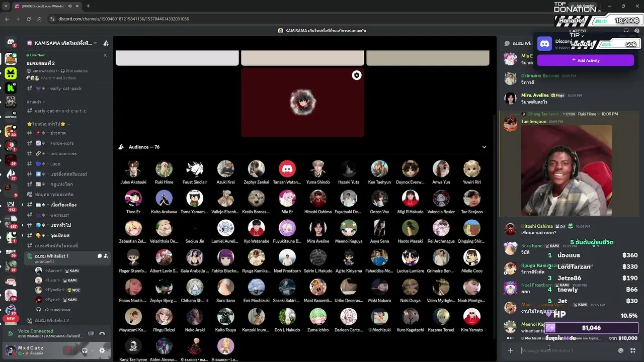Viewport: 644px width, 362px height.
Task: Click Mira Aveline username in chat
Action: (x=535, y=95)
